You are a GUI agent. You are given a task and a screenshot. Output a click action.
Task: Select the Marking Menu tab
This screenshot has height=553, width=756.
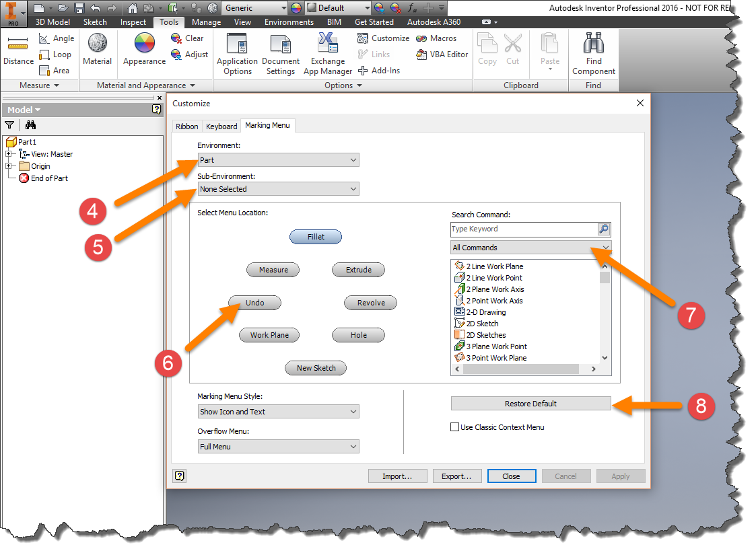267,125
